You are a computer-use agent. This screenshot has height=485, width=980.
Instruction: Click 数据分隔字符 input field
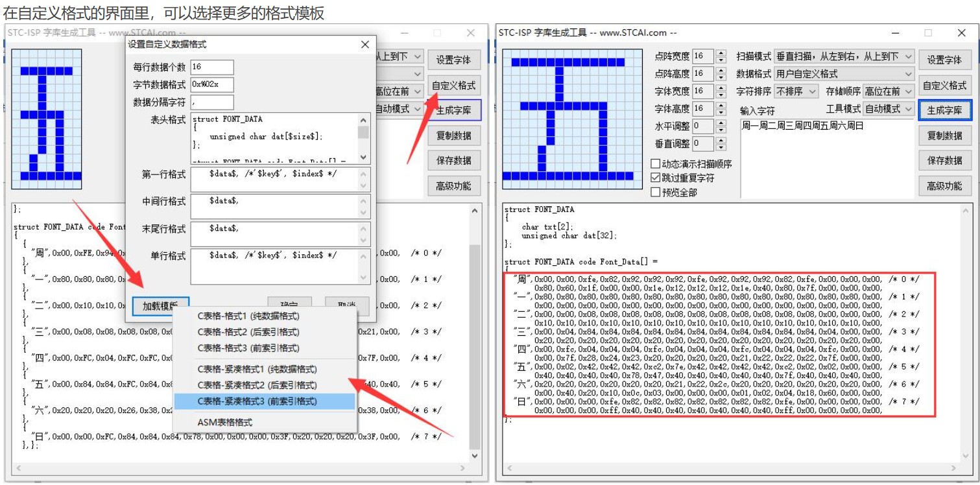pyautogui.click(x=212, y=102)
